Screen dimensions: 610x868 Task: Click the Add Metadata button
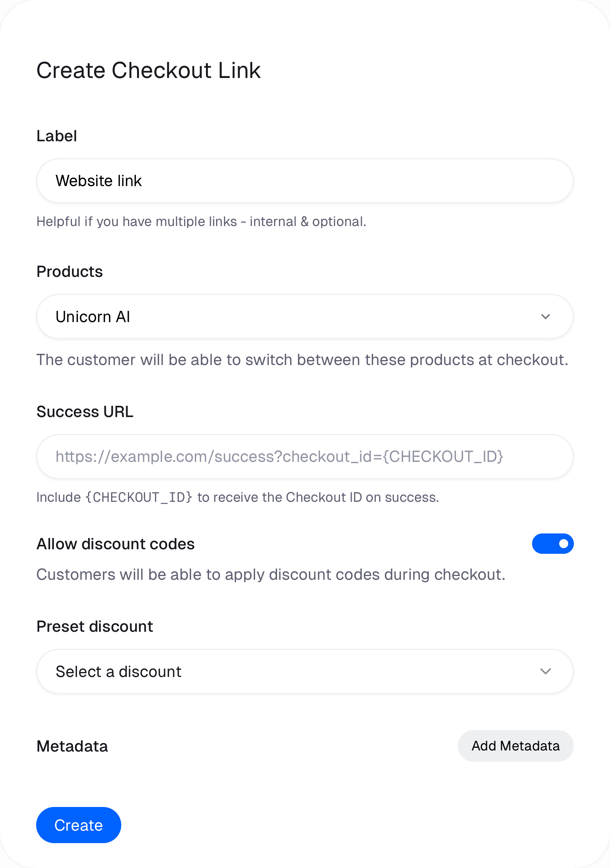[x=515, y=746]
